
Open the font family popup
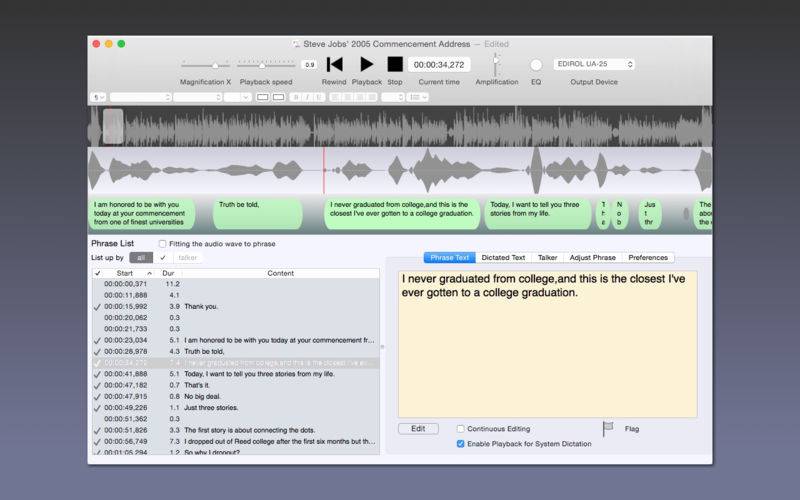click(140, 97)
